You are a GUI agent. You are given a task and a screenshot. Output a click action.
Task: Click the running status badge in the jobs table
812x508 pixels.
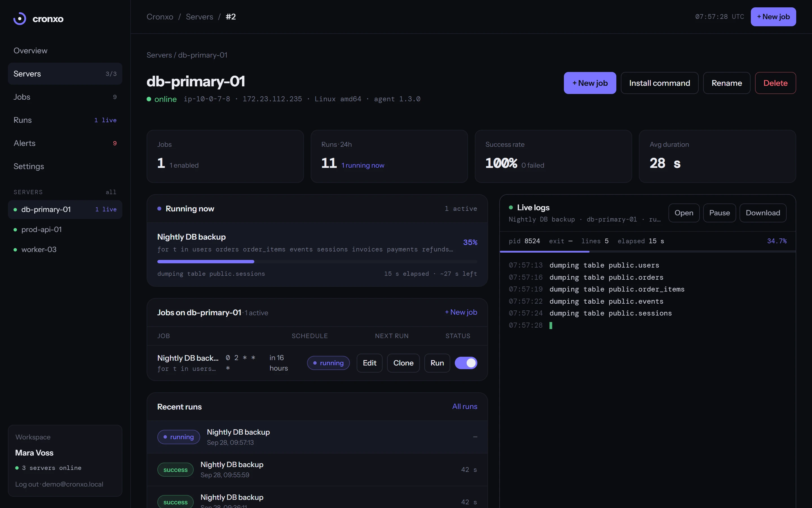(x=328, y=363)
